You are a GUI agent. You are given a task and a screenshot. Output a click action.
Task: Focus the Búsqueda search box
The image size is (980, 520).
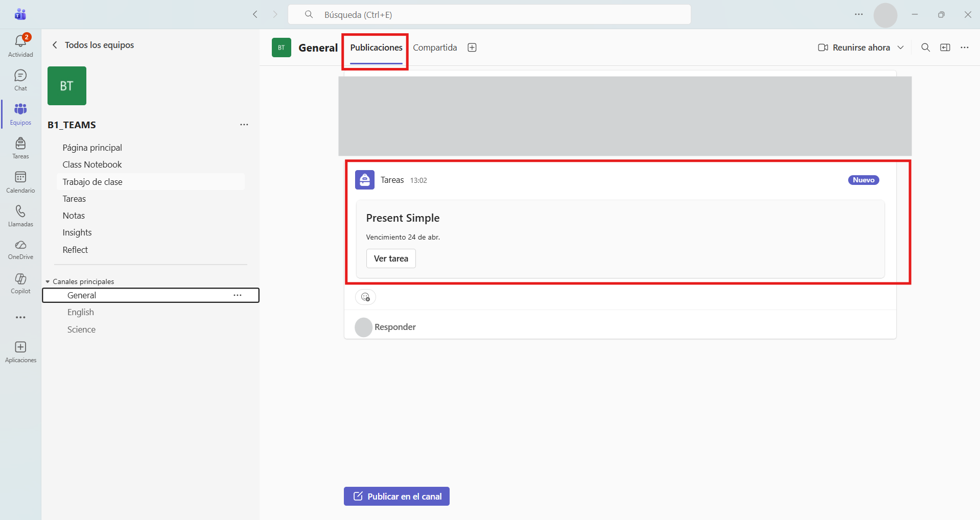489,14
